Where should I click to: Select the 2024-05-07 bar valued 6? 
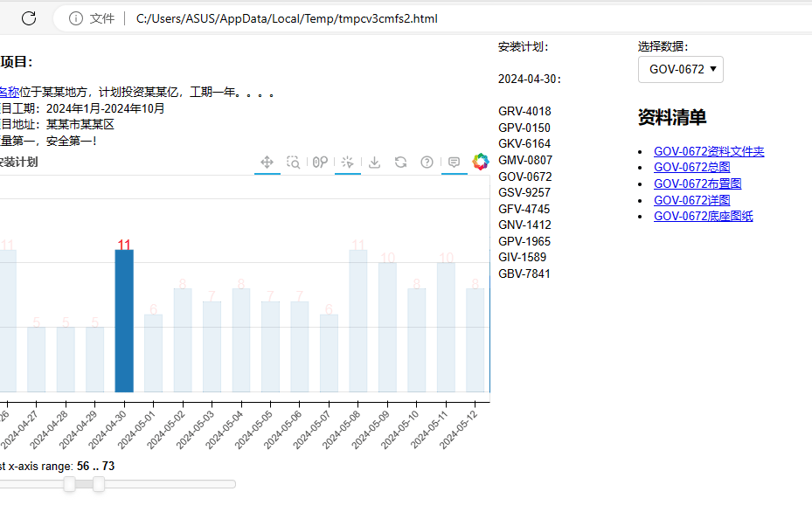[329, 353]
